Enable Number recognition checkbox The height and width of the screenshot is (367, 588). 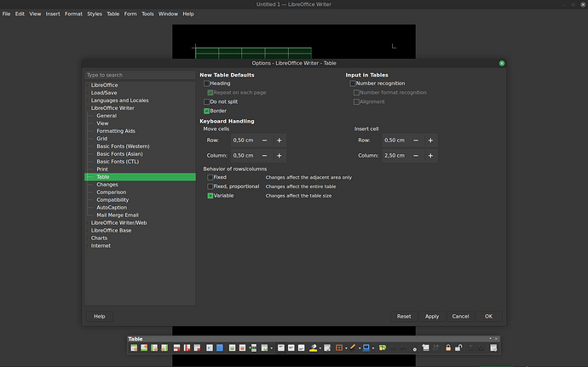pos(353,83)
